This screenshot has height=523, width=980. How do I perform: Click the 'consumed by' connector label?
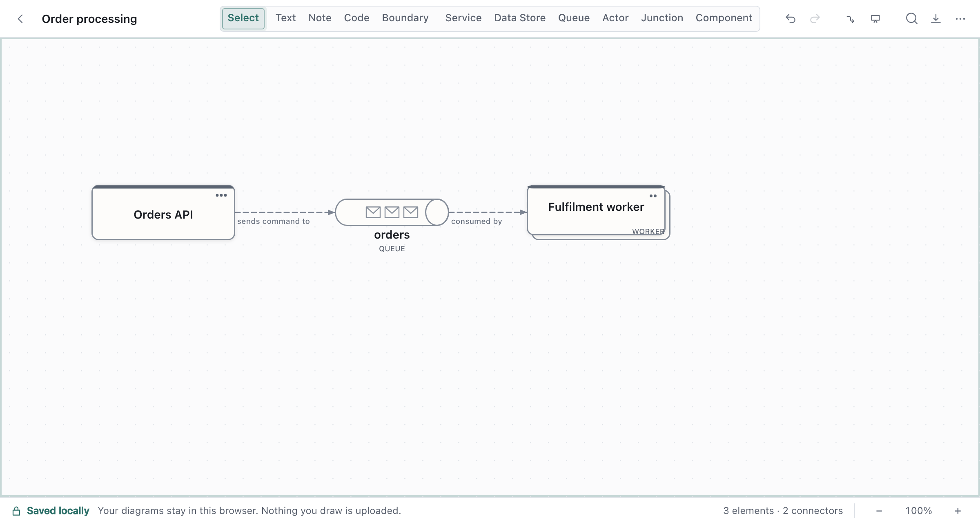click(x=477, y=221)
